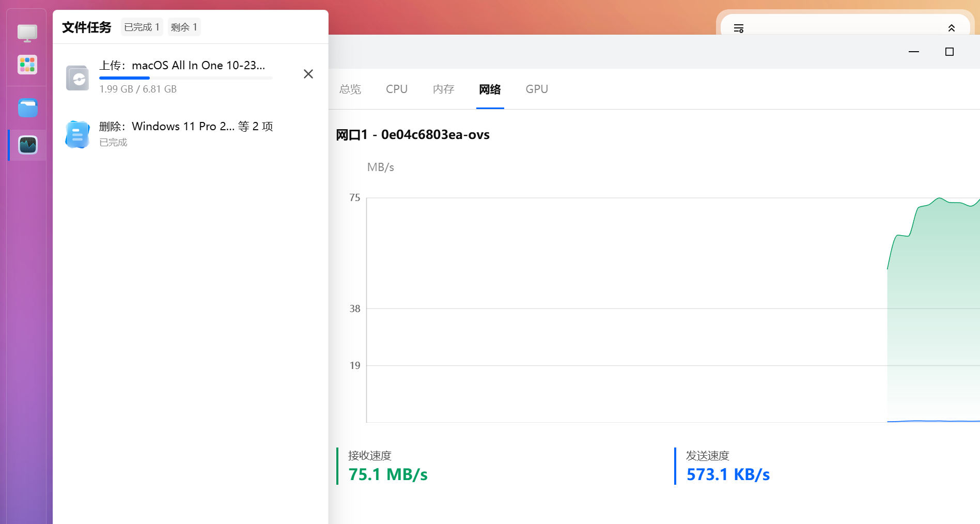Screen dimensions: 980x524
Task: Open the colorful app launcher grid icon
Action: click(27, 65)
